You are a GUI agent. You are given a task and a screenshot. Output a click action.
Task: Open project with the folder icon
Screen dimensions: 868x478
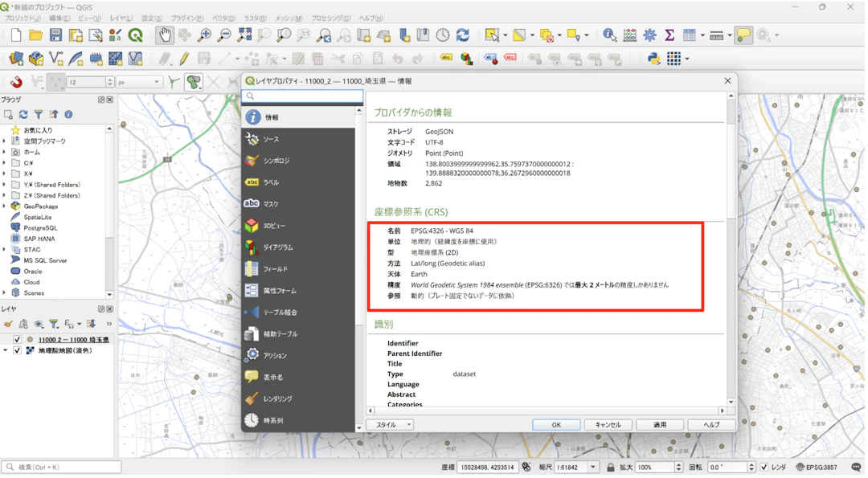[36, 35]
